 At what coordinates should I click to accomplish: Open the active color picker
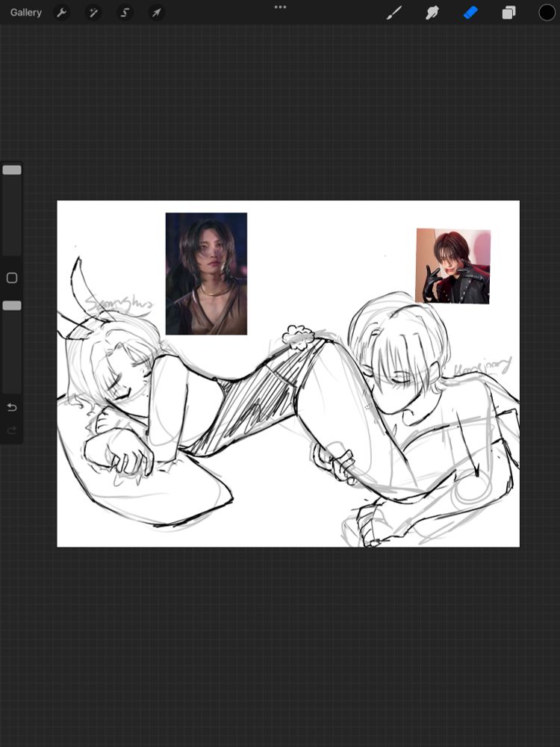point(547,13)
